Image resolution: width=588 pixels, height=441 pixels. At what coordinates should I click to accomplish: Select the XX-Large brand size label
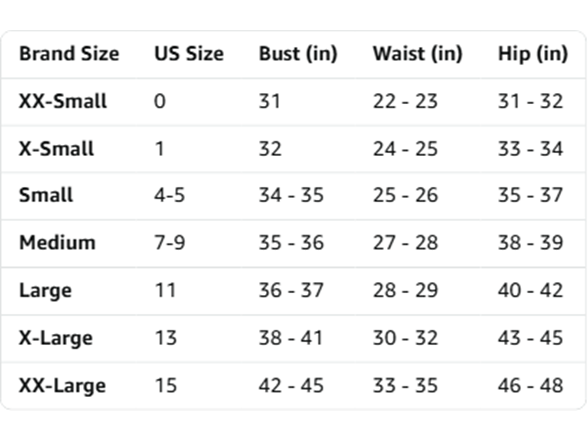[x=63, y=386]
